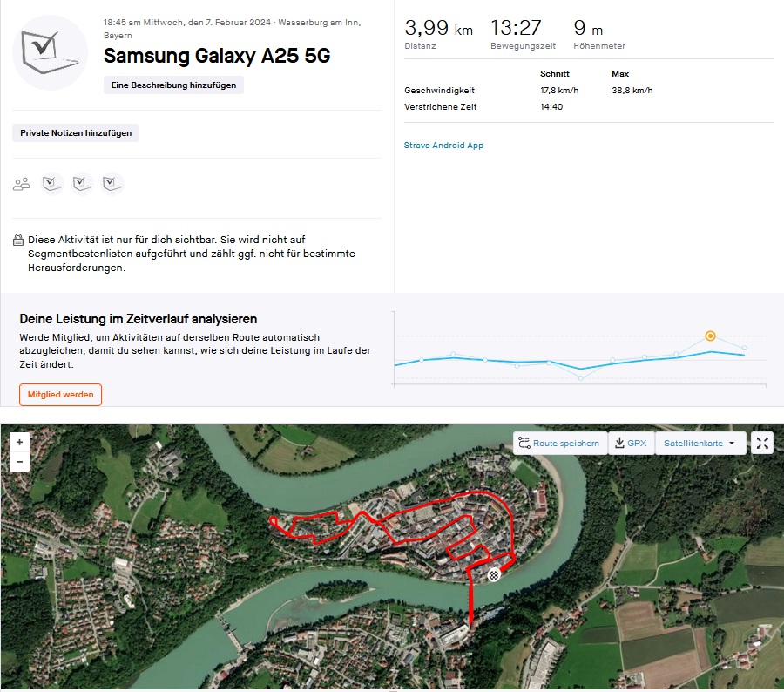Screen dimensions: 784x692
Task: Zoom out of the route map
Action: click(19, 463)
